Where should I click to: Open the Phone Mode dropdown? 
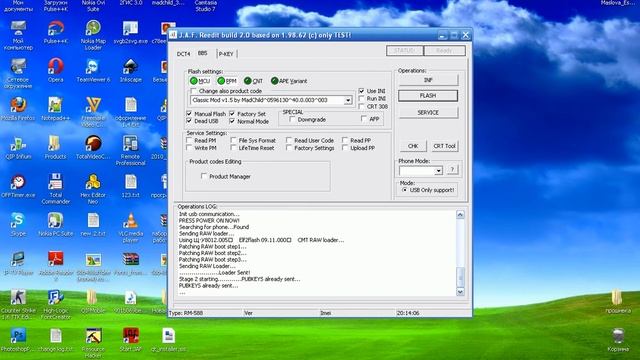click(438, 171)
